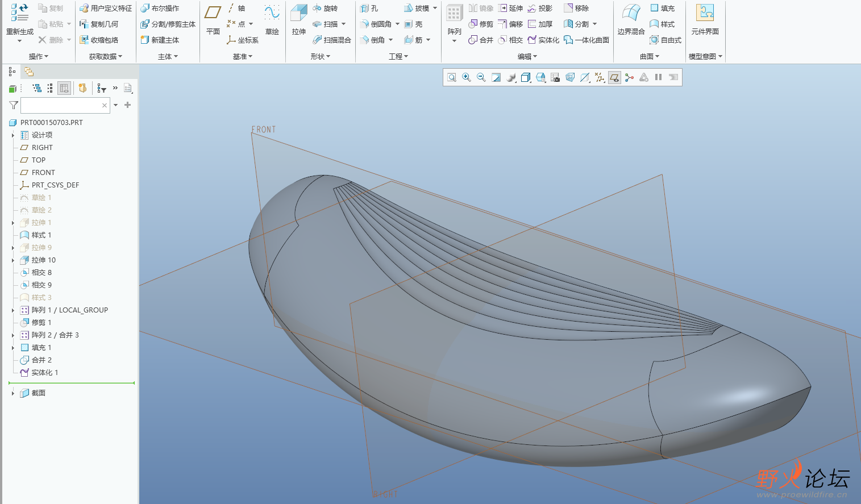
Task: Select the 旋转 (Revolve) tool
Action: tap(325, 9)
